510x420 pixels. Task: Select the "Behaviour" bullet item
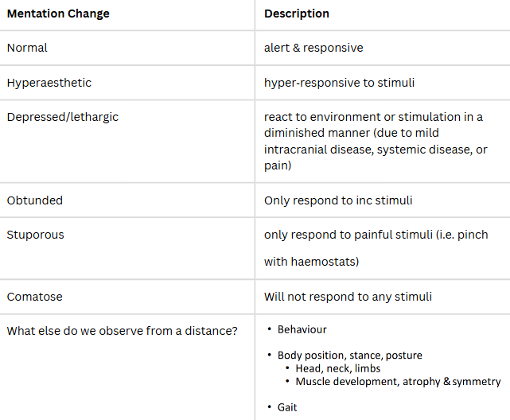(302, 329)
